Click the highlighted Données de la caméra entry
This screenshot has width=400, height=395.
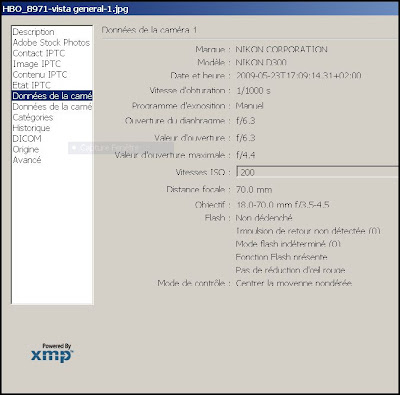[52, 96]
